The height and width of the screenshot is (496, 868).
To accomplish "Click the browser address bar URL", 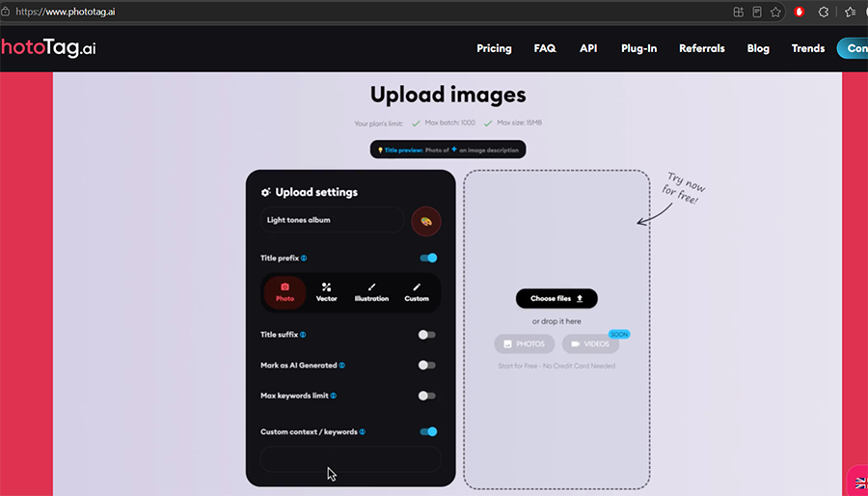I will (x=66, y=12).
